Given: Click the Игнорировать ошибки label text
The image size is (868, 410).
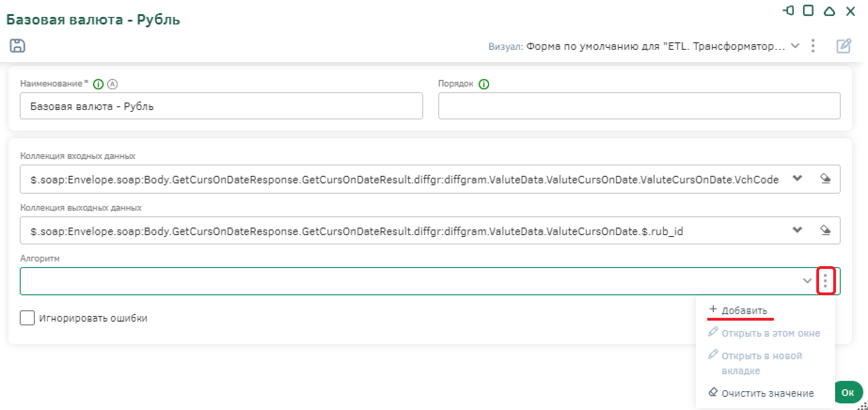Looking at the screenshot, I should click(93, 318).
